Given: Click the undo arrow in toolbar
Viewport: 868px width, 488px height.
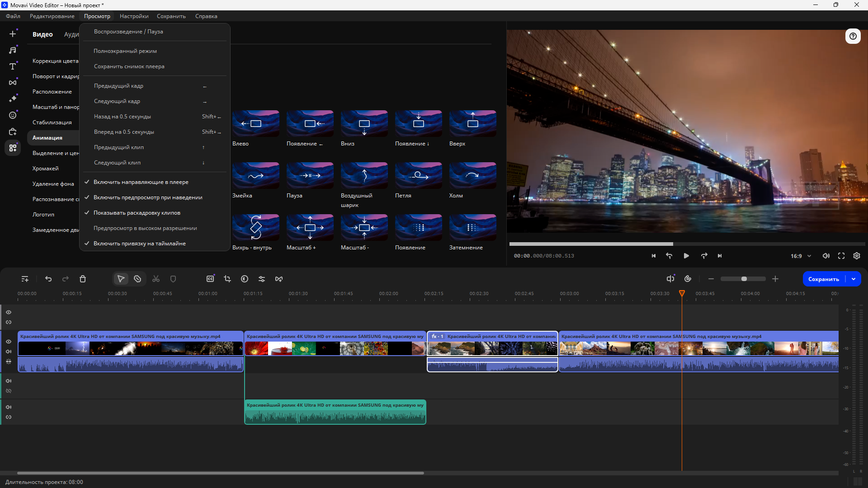Looking at the screenshot, I should tap(48, 279).
